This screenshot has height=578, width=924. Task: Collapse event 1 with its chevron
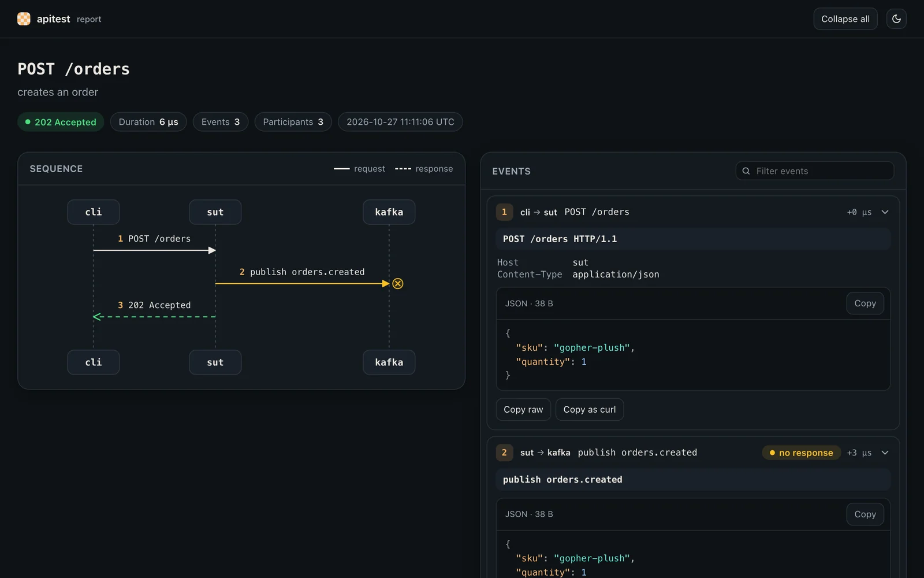click(885, 212)
